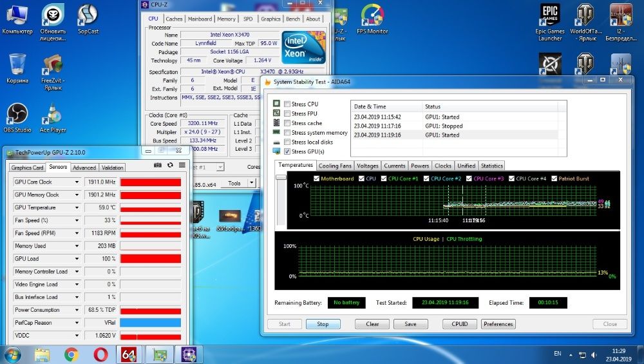Open the Компьютер desktop icon
The height and width of the screenshot is (364, 644).
tap(17, 19)
